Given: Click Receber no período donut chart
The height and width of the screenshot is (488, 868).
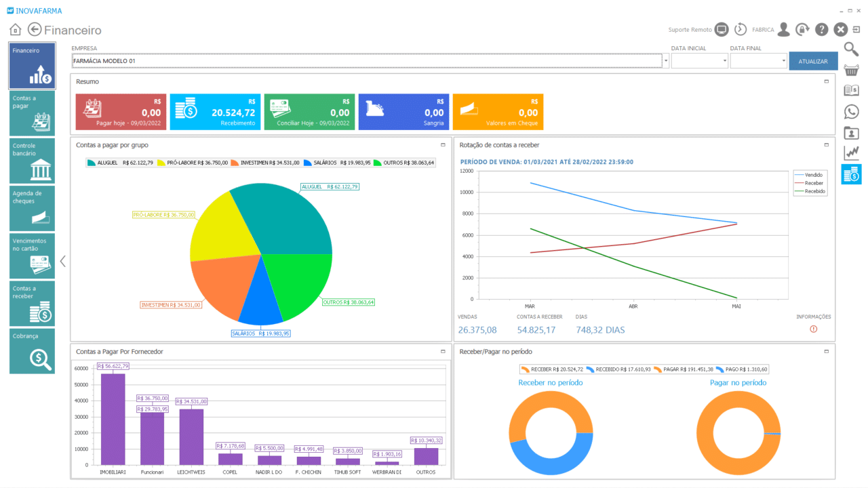Looking at the screenshot, I should click(551, 434).
